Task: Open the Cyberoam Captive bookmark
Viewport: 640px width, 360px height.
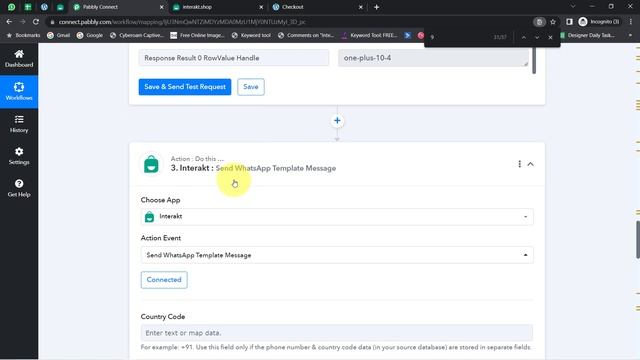Action: coord(137,36)
